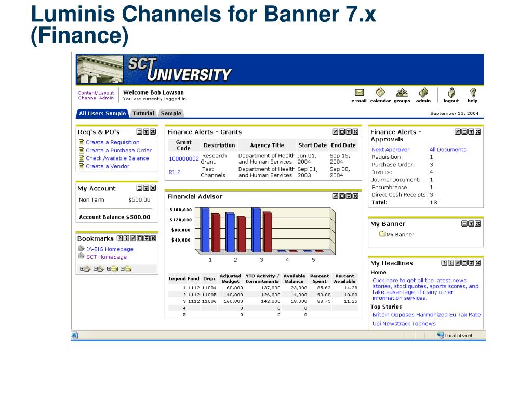Viewport: 532px width, 399px height.
Task: Detach the Finance Alerts - Grants channel
Action: pos(342,131)
